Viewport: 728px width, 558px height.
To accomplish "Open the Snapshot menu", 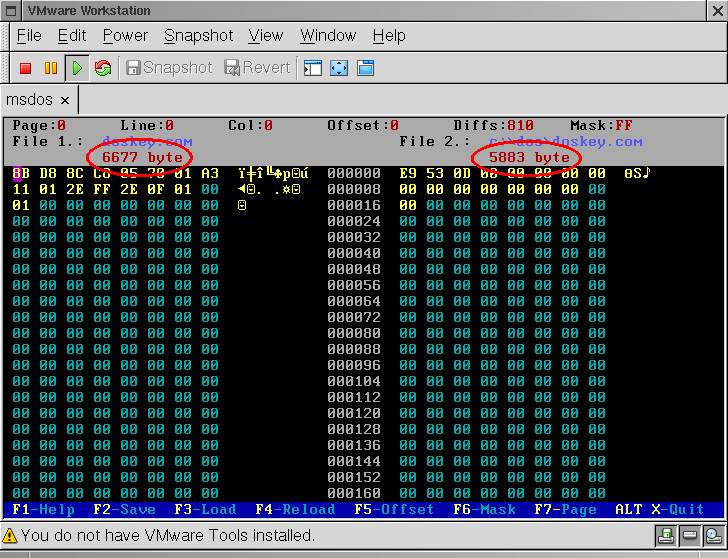I will click(x=198, y=35).
